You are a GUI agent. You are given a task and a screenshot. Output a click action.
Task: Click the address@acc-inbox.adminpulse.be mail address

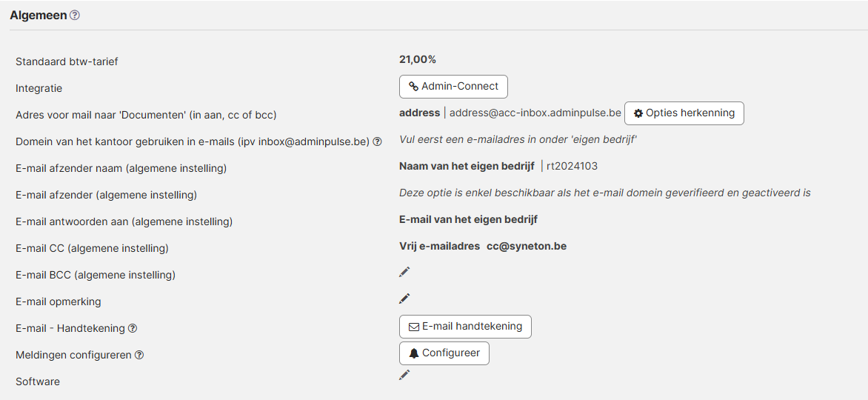(x=535, y=113)
